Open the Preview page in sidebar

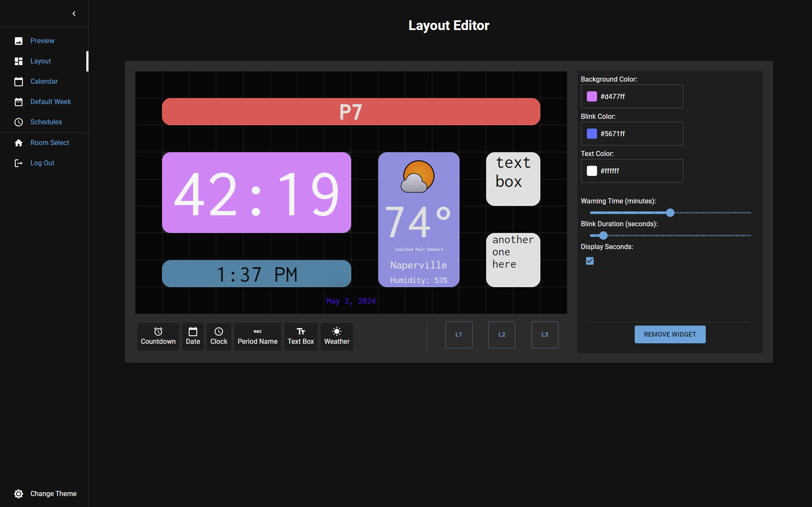(42, 41)
